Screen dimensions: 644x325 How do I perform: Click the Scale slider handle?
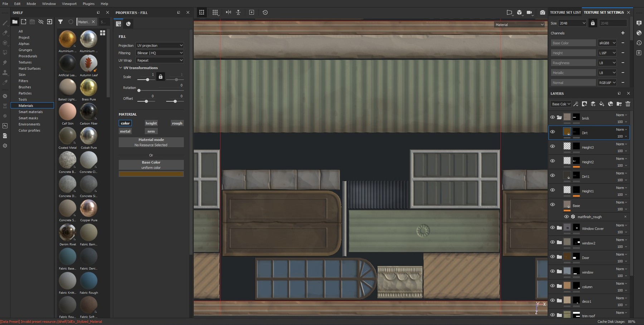147,79
